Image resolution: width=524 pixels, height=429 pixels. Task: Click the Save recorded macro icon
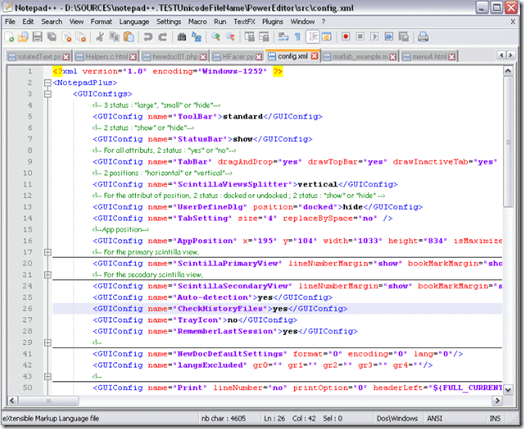[404, 36]
